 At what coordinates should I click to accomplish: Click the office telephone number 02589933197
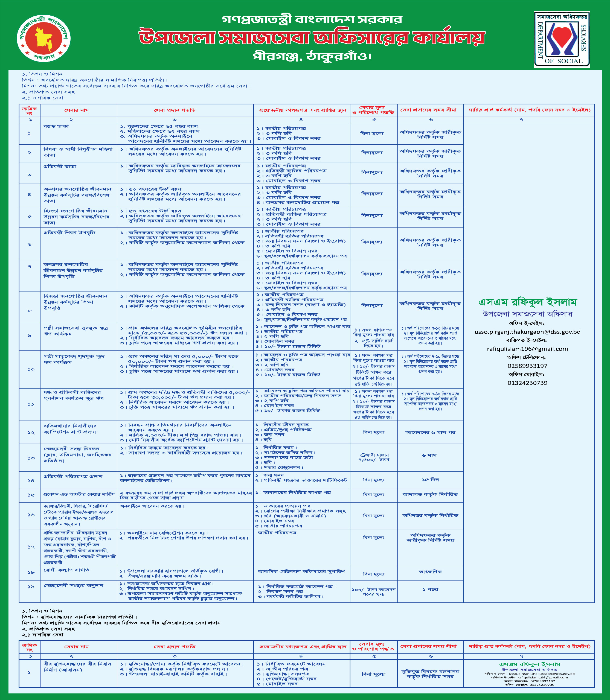[527, 366]
